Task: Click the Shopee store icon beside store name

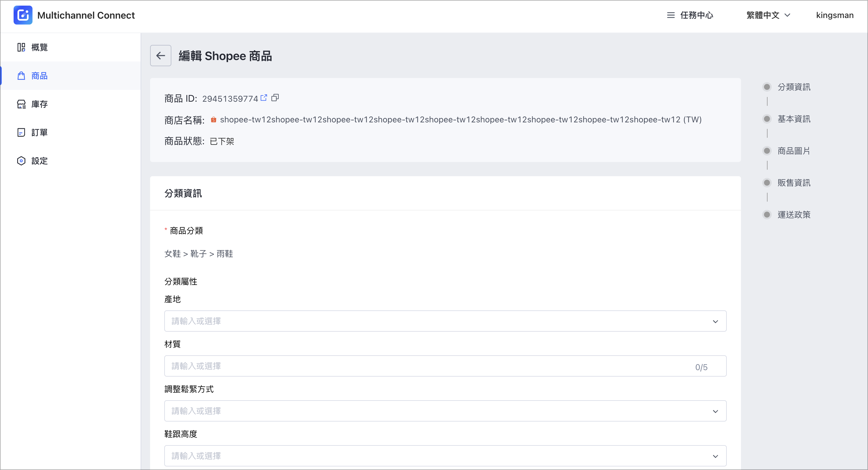Action: (213, 120)
